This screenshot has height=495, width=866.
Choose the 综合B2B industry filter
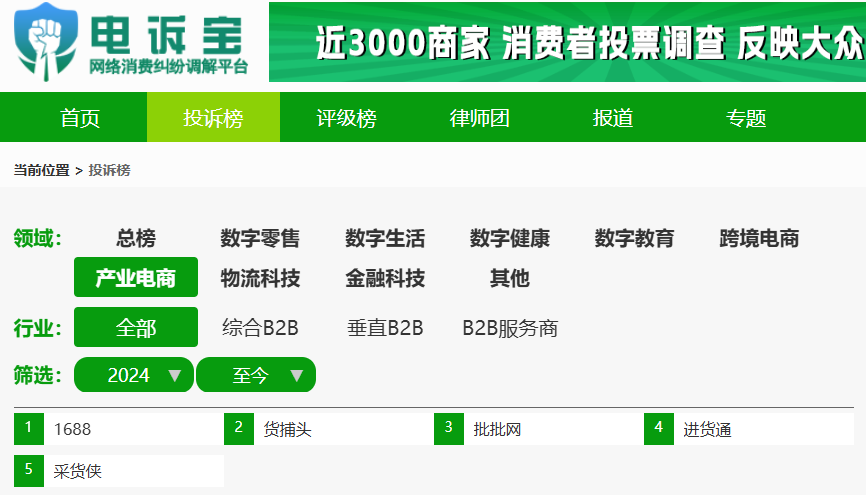tap(260, 328)
